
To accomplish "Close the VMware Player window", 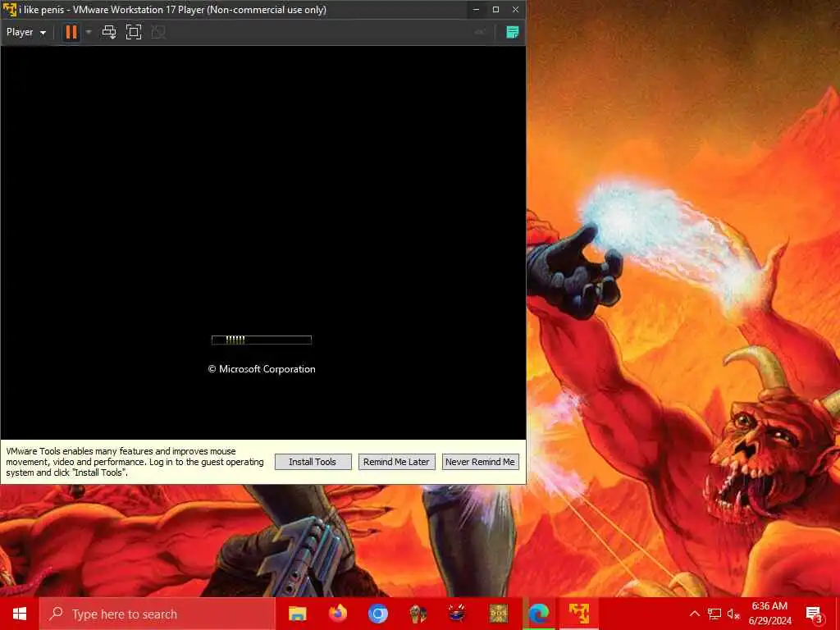I will [x=515, y=10].
